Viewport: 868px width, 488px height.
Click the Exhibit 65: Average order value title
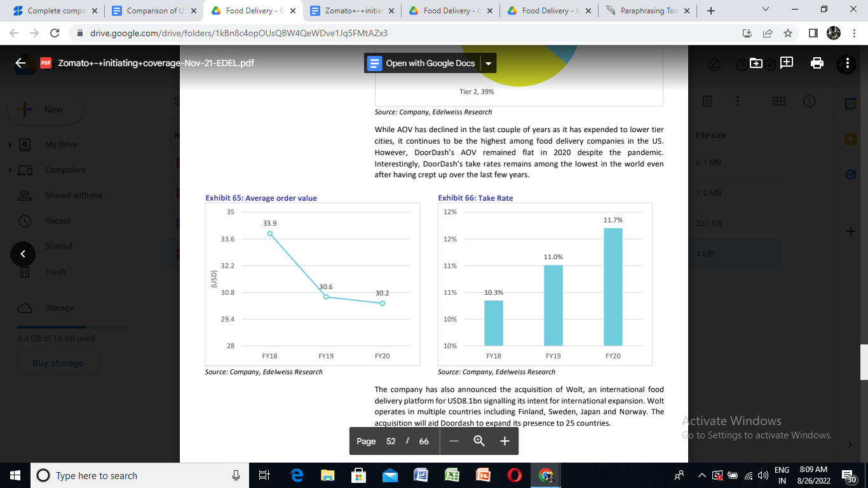click(261, 198)
